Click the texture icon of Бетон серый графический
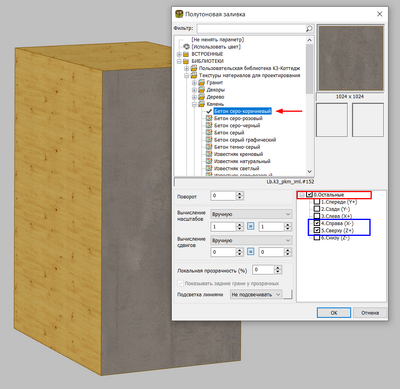 [209, 140]
